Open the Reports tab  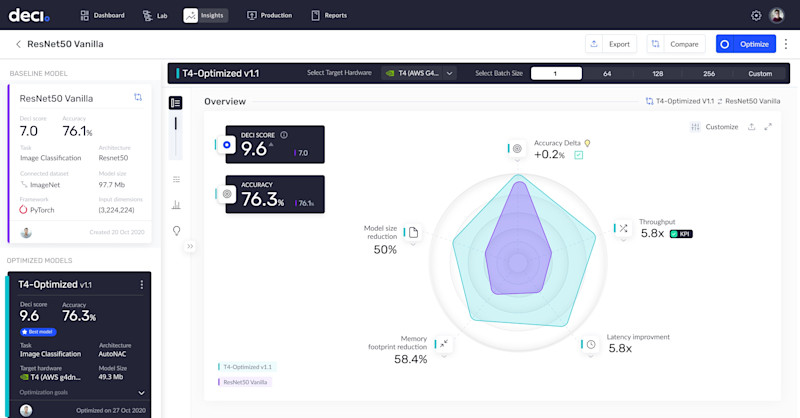[x=329, y=15]
